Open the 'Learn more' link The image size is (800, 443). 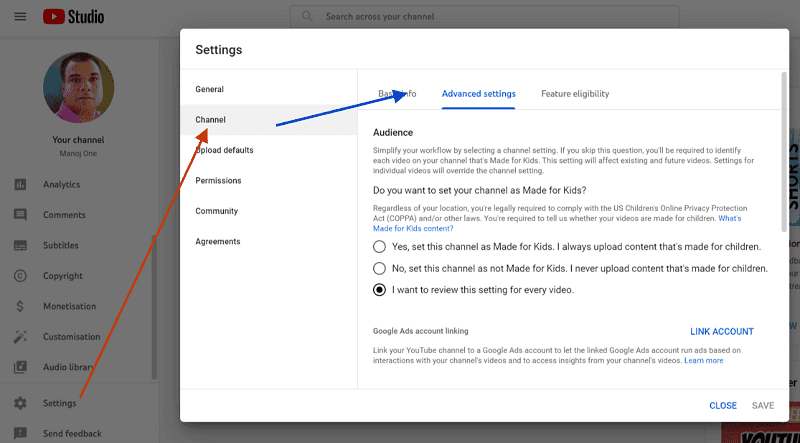pyautogui.click(x=704, y=360)
